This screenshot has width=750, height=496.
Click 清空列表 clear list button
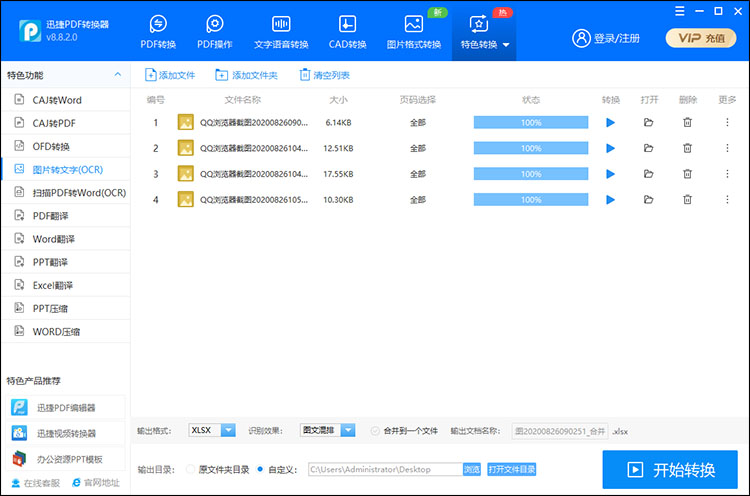point(324,75)
